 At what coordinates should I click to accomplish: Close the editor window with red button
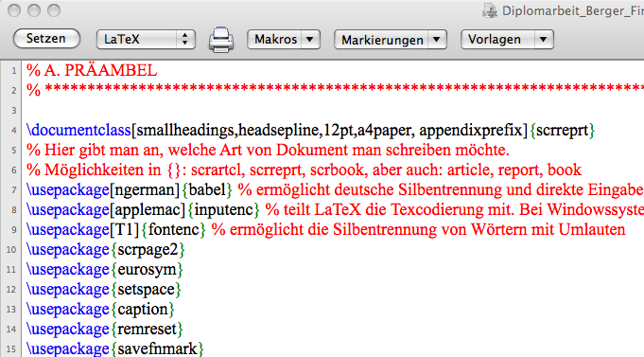[x=14, y=10]
